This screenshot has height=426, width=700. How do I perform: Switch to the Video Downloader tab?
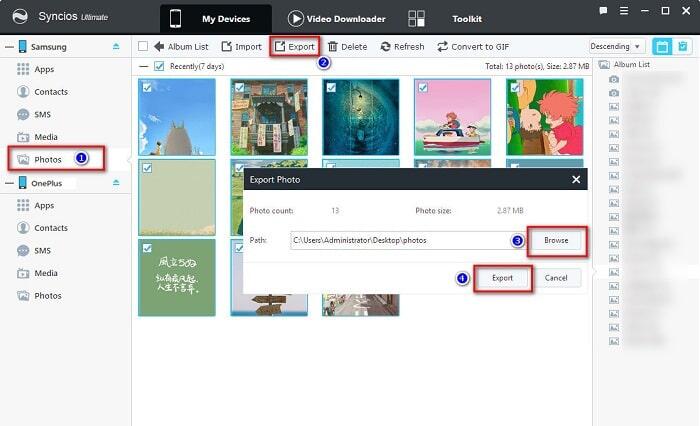point(336,18)
